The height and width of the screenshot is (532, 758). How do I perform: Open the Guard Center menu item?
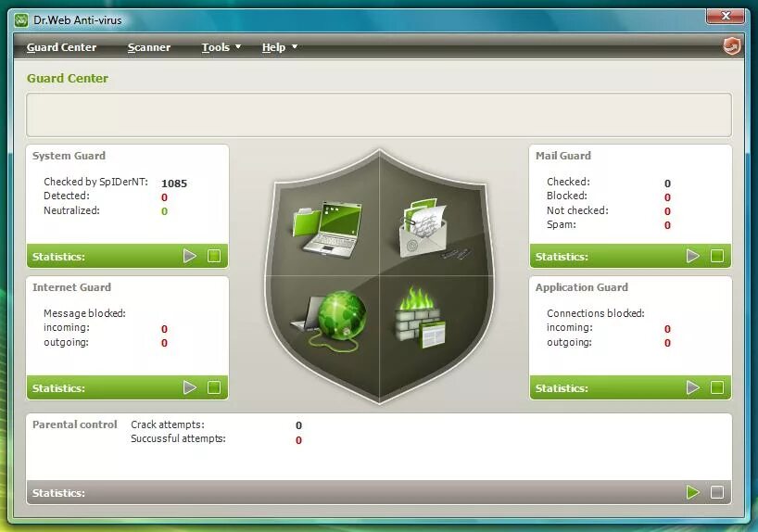tap(61, 47)
